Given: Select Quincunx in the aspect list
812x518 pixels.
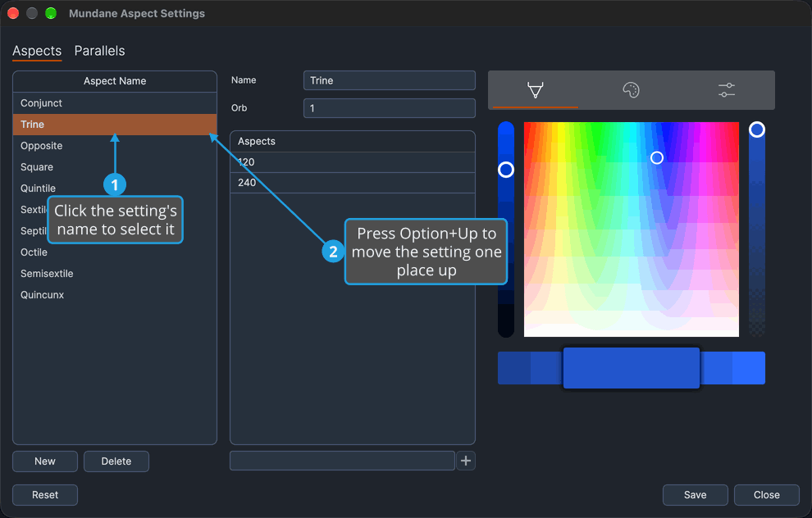Looking at the screenshot, I should (115, 294).
